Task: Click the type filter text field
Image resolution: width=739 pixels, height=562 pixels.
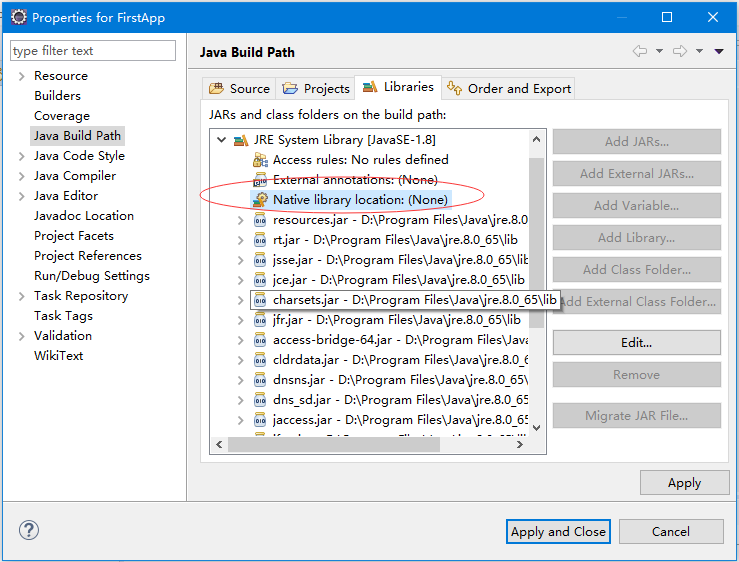Action: [x=93, y=50]
